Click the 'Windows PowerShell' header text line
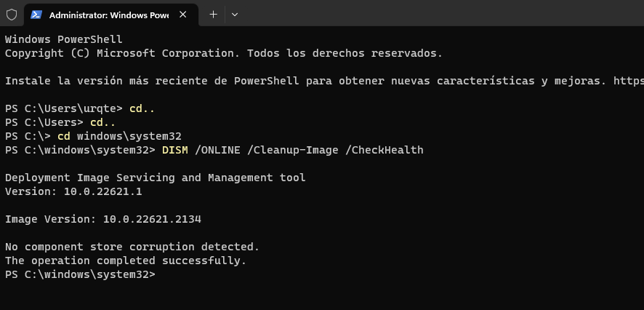 (64, 39)
